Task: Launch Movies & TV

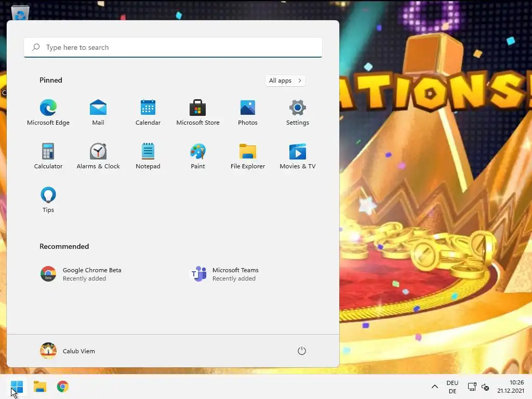Action: 298,156
